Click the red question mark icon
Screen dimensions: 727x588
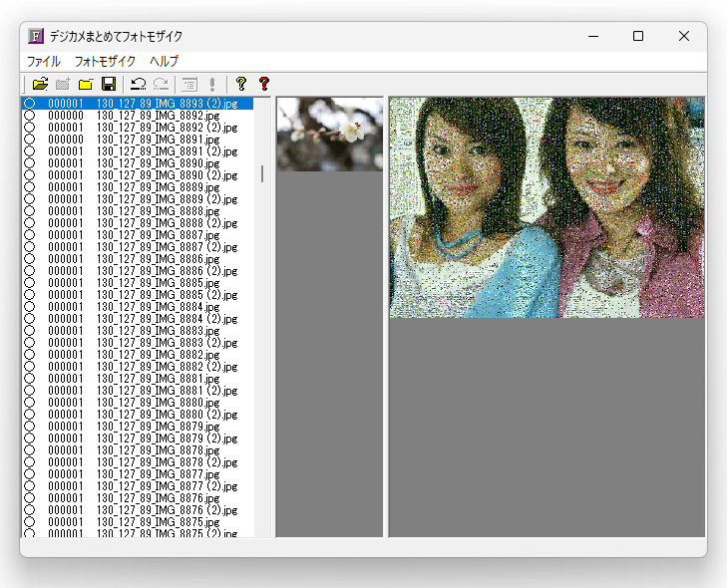coord(264,84)
